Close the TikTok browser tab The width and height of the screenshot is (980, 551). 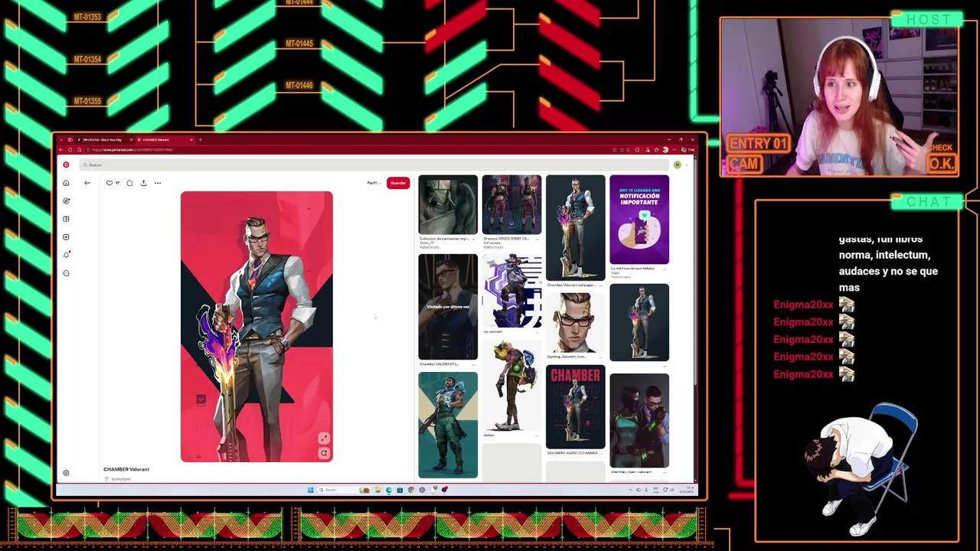point(131,139)
